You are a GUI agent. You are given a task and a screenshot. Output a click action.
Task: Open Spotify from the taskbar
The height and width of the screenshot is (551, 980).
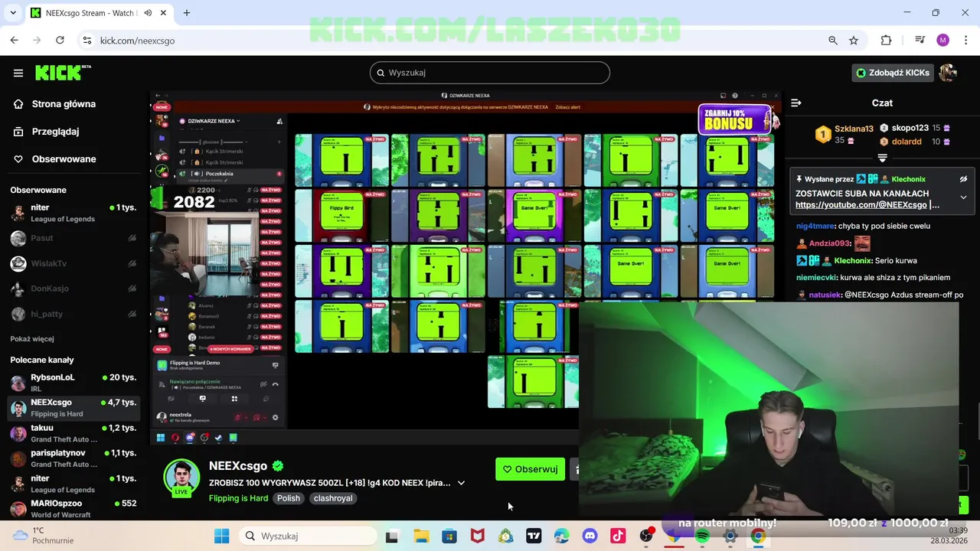click(x=702, y=536)
